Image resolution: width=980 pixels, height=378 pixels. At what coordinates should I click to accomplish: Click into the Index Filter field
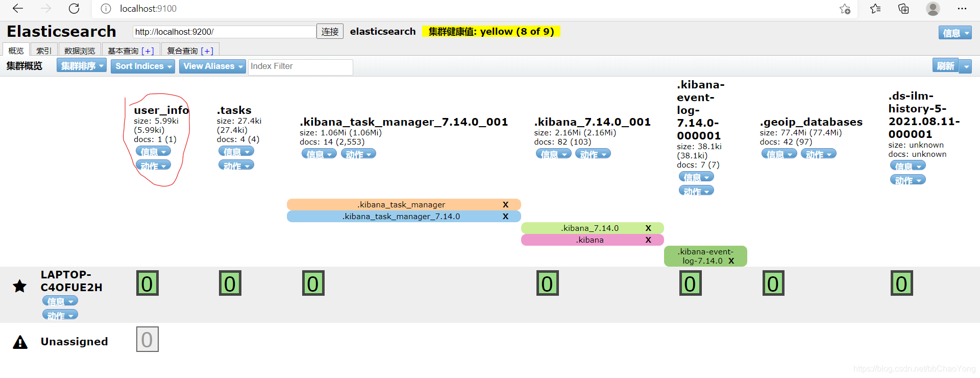click(300, 66)
